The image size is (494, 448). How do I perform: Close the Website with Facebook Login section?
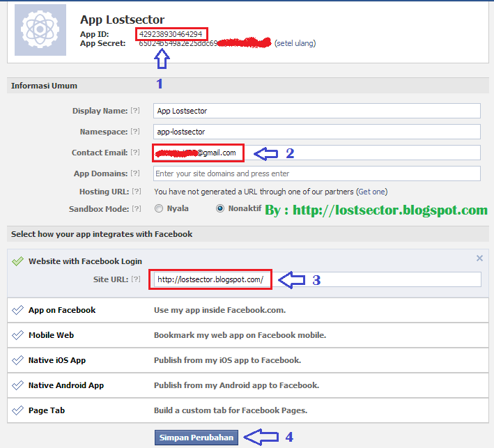[x=479, y=258]
